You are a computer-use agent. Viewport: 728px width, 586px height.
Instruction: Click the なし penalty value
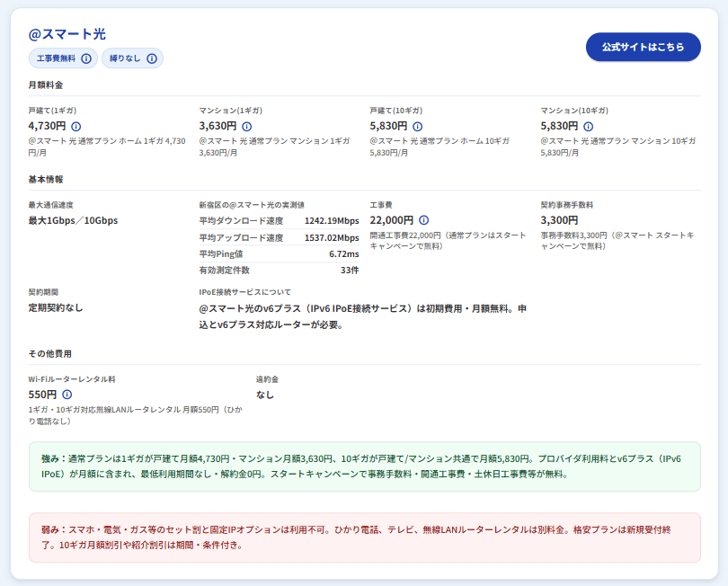[265, 395]
